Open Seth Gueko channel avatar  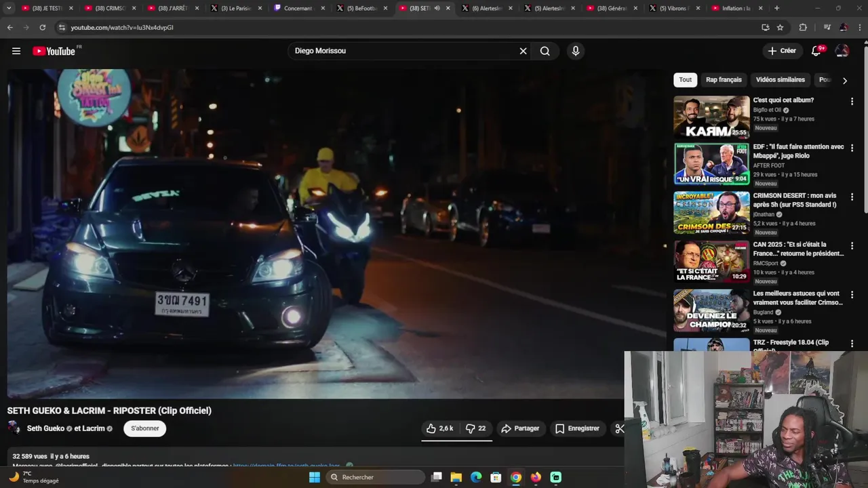coord(14,428)
